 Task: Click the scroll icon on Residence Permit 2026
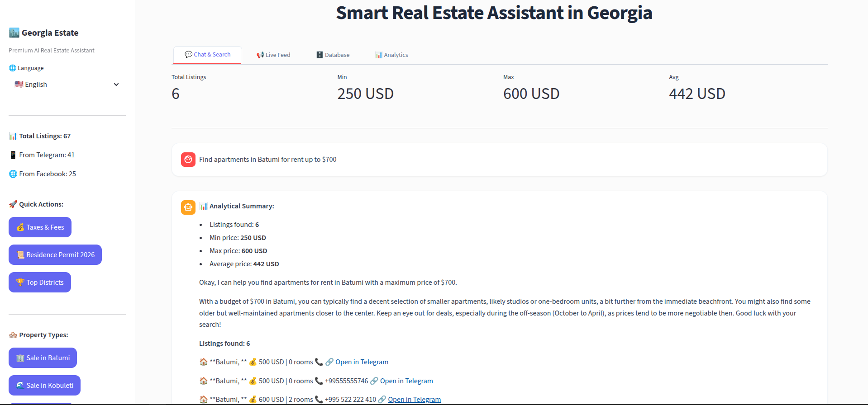[20, 255]
